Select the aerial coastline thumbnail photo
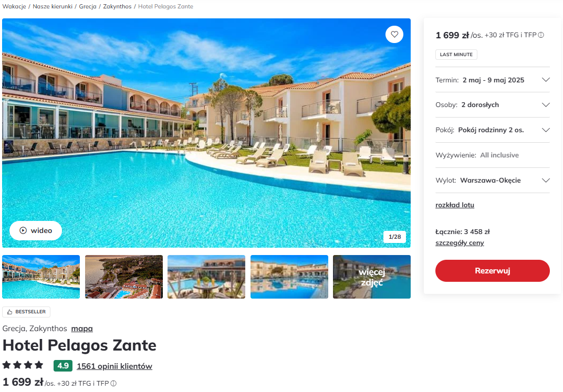The width and height of the screenshot is (563, 392). pos(124,277)
